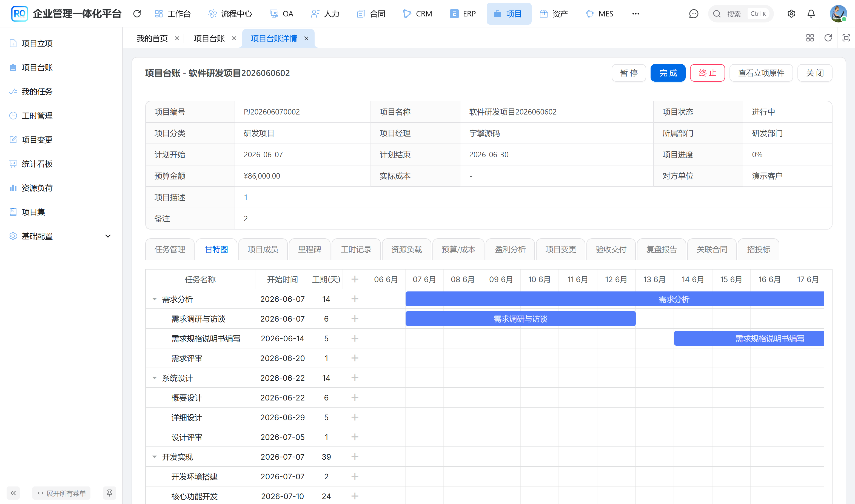Click the 暂停 button
This screenshot has height=504, width=855.
pos(629,73)
